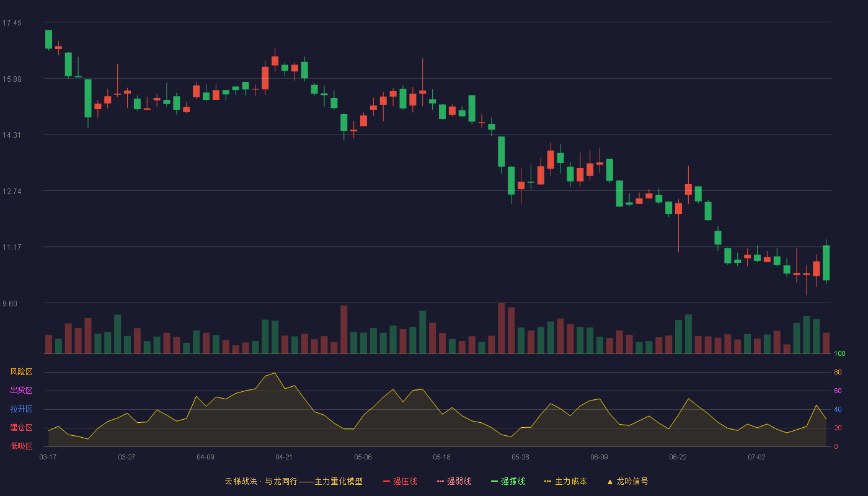Click the first green candlestick at 03-17
Viewport: 868px width, 496px height.
(x=48, y=39)
